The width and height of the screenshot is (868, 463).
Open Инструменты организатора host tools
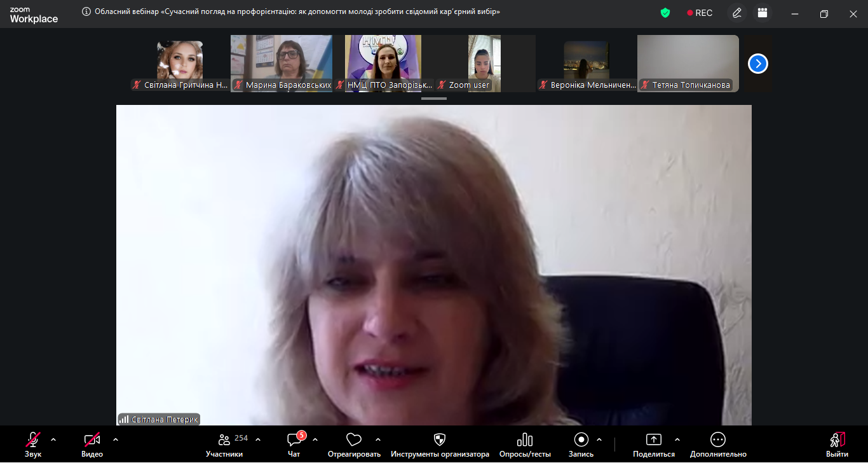coord(440,445)
